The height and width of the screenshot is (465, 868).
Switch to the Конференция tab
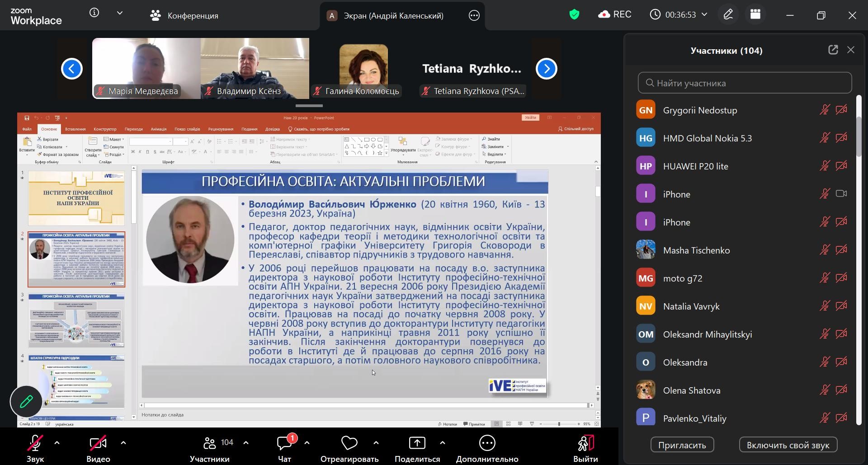[184, 16]
